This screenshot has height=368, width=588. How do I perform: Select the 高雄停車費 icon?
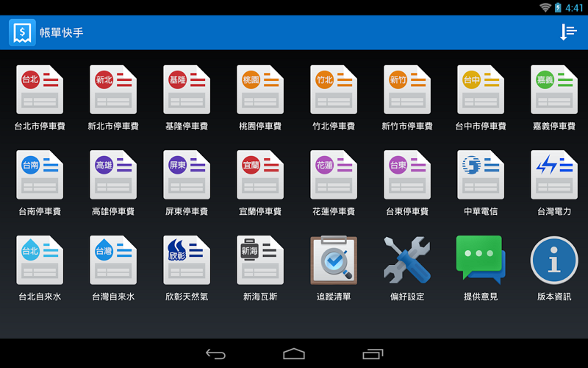pyautogui.click(x=113, y=175)
